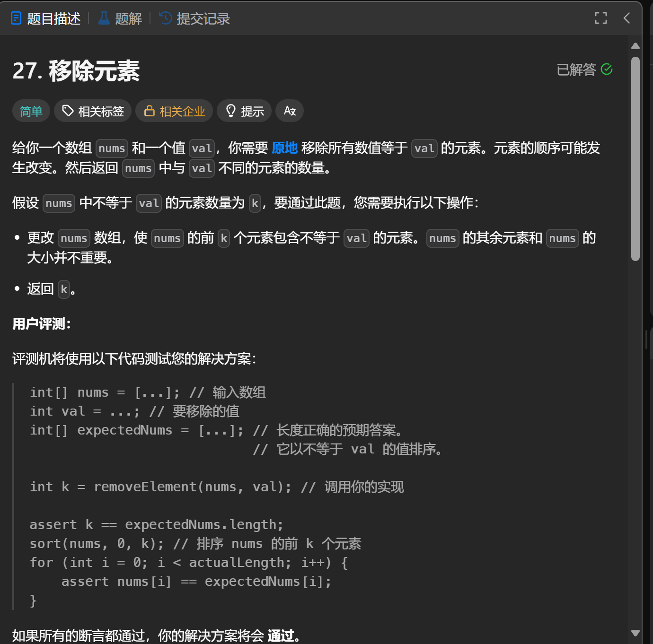This screenshot has width=653, height=644.
Task: Click the code line int k = removeElement
Action: tap(217, 487)
